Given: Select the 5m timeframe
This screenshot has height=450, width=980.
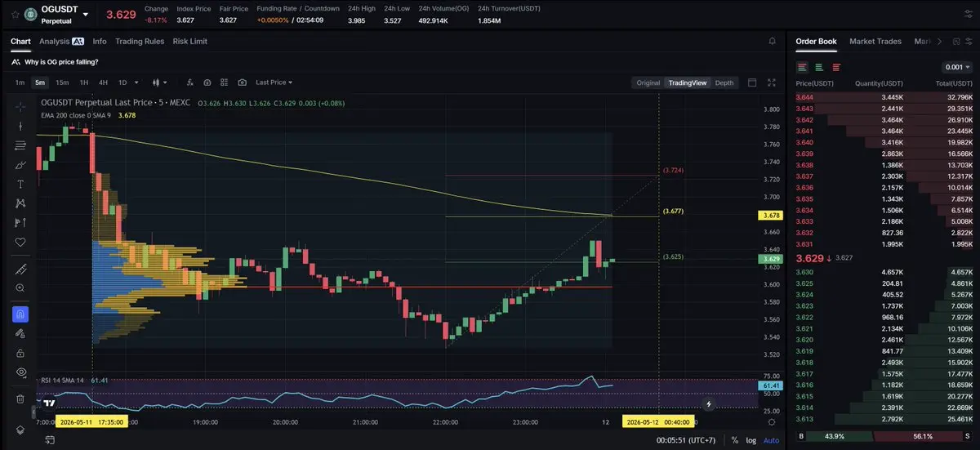Looking at the screenshot, I should pos(39,82).
